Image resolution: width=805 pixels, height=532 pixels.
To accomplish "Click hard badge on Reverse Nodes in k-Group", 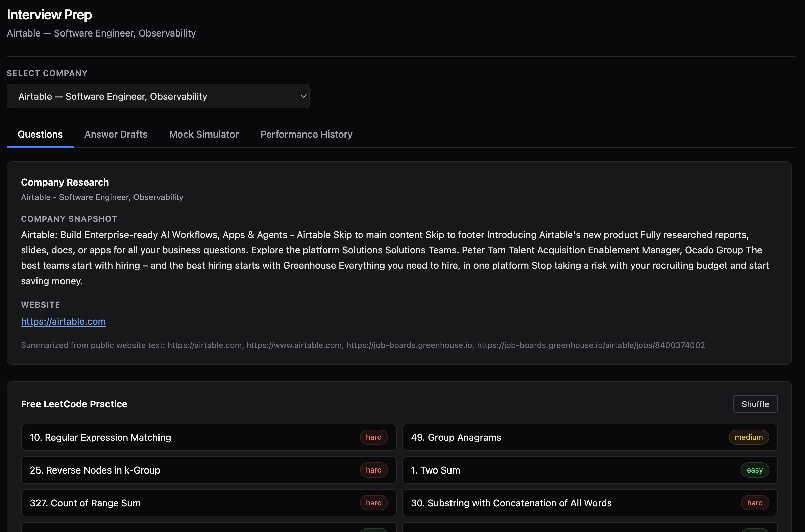I will [373, 470].
